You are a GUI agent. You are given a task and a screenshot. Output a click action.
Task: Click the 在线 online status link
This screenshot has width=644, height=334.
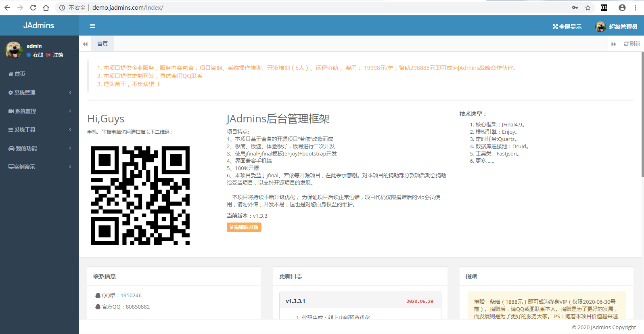point(35,55)
